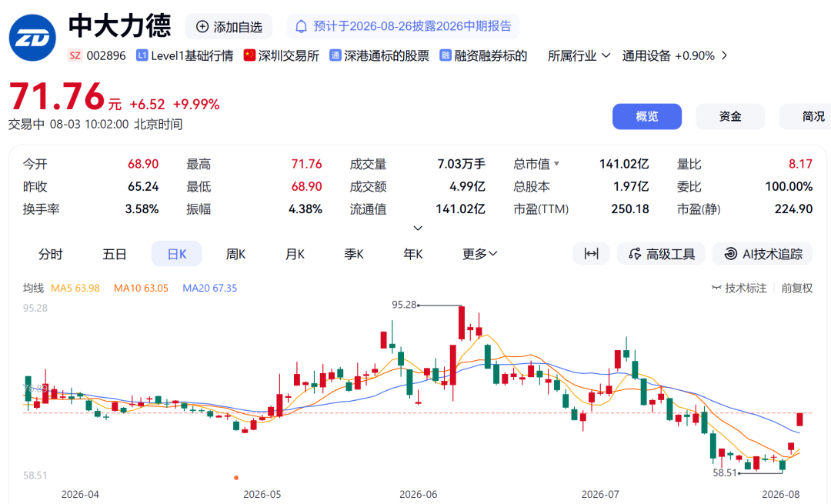
Task: Open 高级工具 advanced tools
Action: click(x=661, y=254)
